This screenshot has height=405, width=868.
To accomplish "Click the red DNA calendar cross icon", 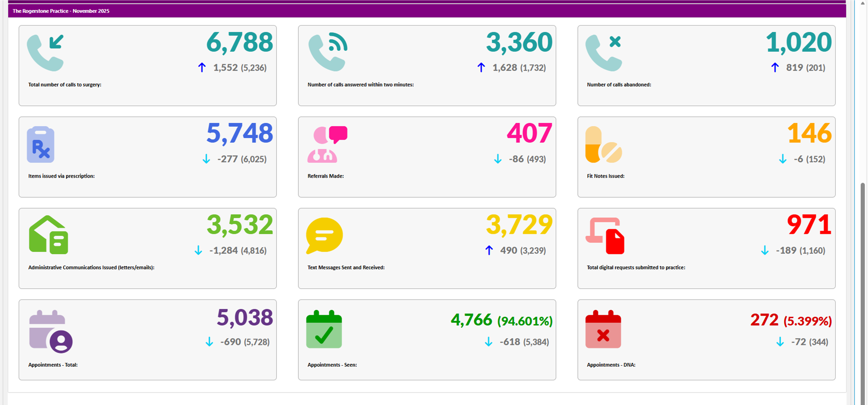I will click(x=603, y=329).
